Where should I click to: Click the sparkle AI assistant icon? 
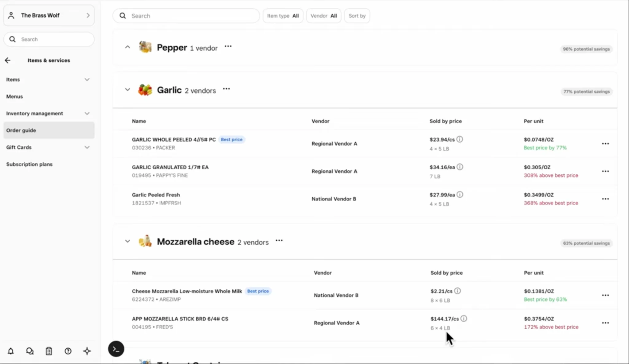tap(87, 351)
